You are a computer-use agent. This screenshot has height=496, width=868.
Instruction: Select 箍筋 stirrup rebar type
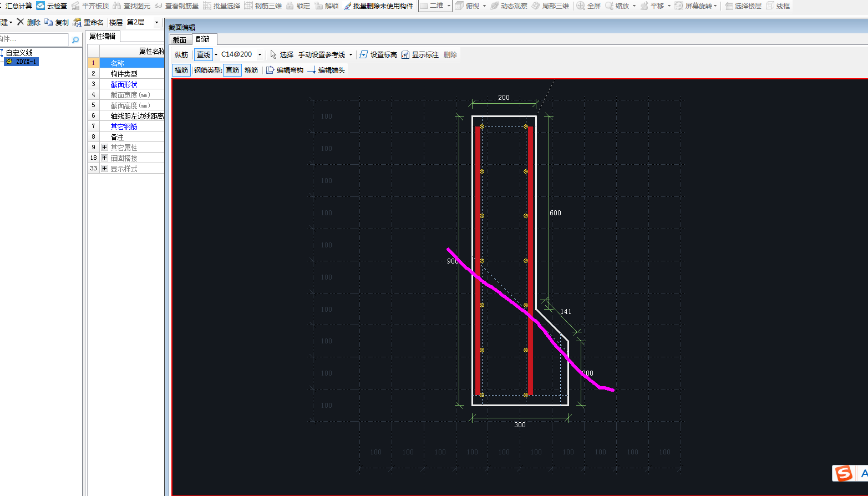point(251,70)
